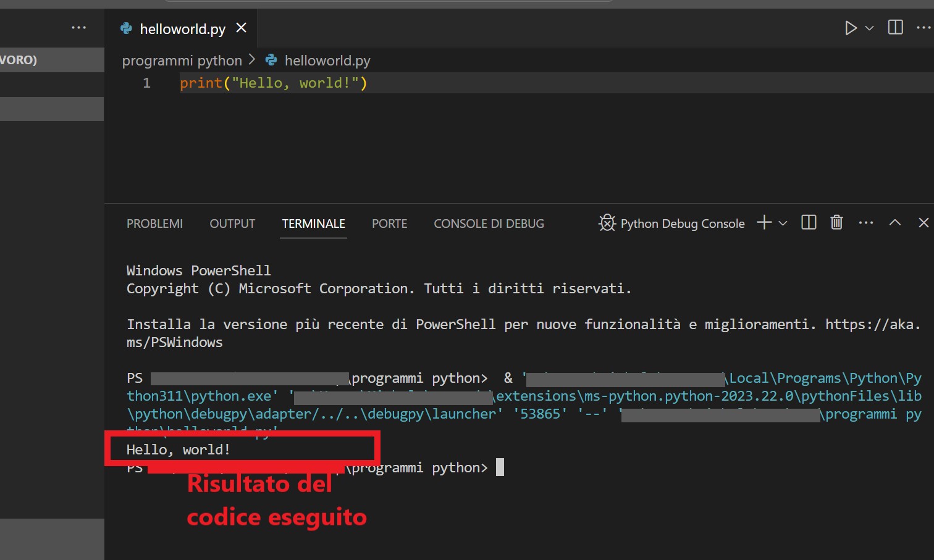Screen dimensions: 934x560
Task: Switch to the PROBLEMI panel tab
Action: [x=154, y=224]
